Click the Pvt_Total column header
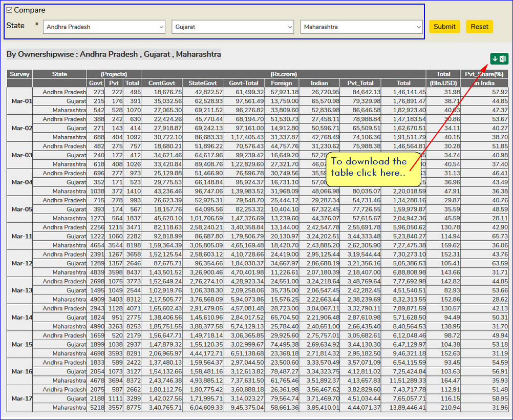This screenshot has width=513, height=420. coord(360,83)
